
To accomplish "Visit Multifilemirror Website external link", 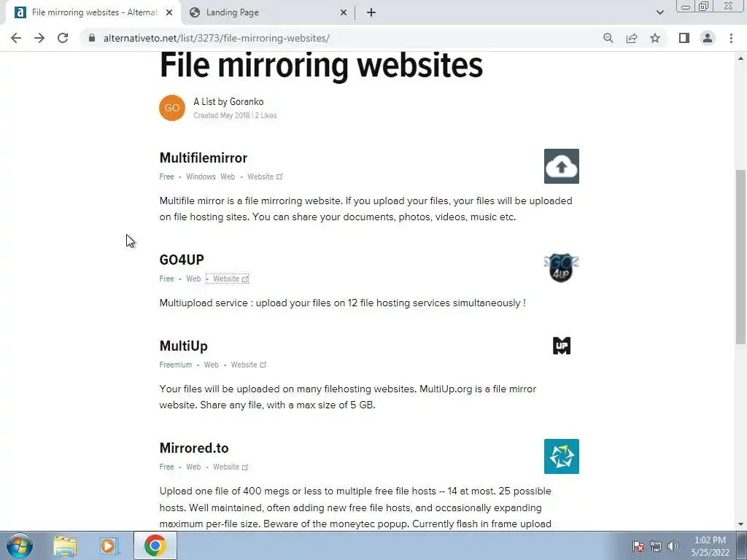I will click(265, 176).
